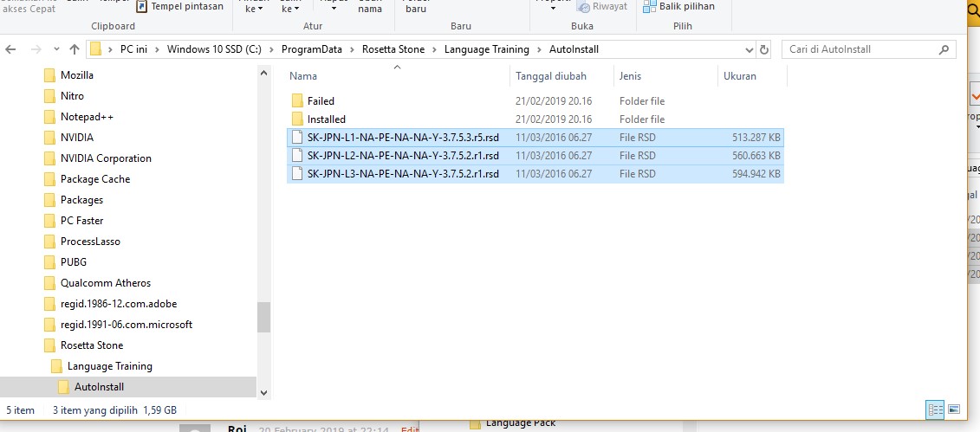Image resolution: width=980 pixels, height=432 pixels.
Task: Select Rosetta Stone in the navigation tree
Action: 92,345
